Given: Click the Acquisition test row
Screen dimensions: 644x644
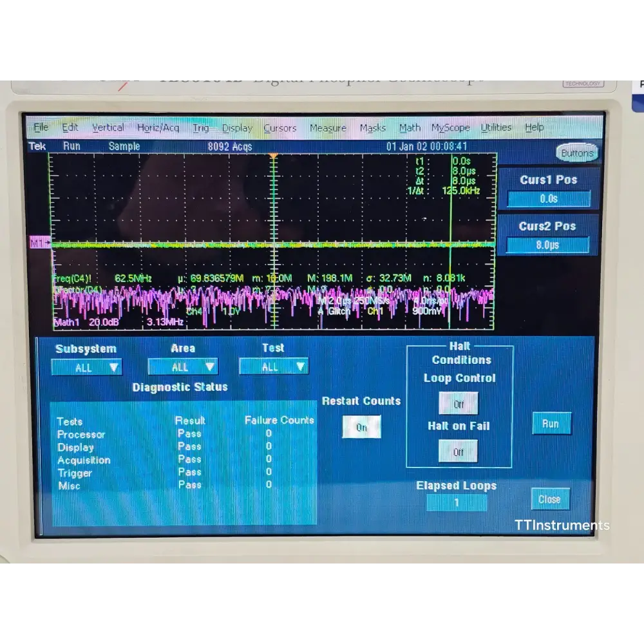Looking at the screenshot, I should (x=164, y=460).
